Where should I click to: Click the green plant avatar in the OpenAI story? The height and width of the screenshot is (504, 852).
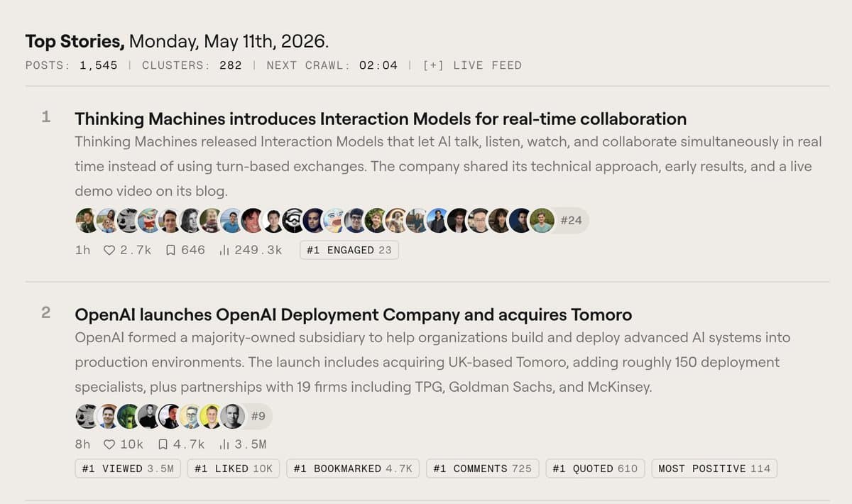tap(128, 416)
